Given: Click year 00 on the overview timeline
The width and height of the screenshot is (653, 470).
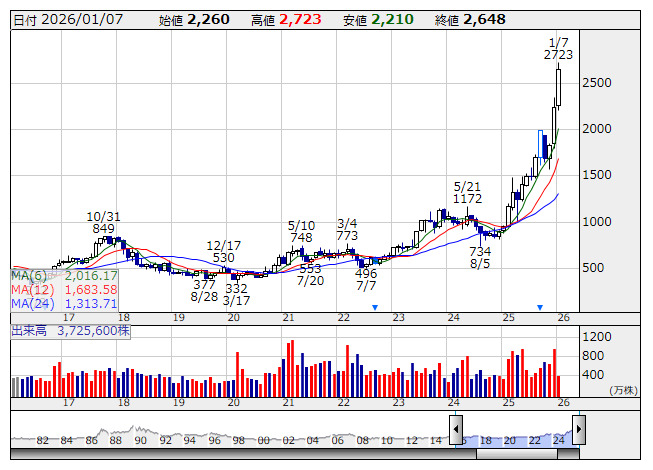Looking at the screenshot, I should pos(262,440).
